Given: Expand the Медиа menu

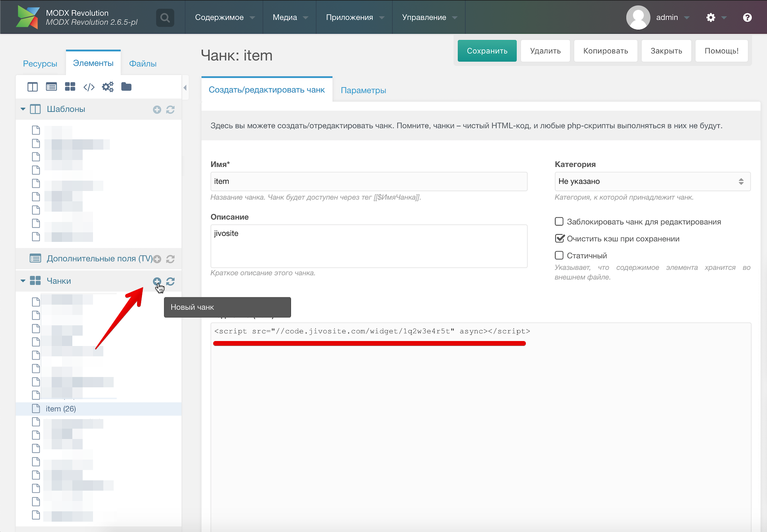Looking at the screenshot, I should [290, 17].
